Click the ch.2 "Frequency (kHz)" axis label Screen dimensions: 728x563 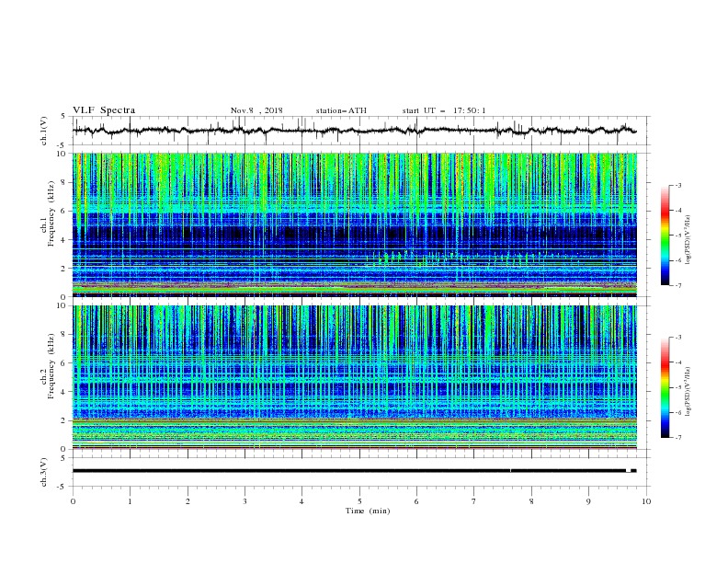(x=51, y=365)
